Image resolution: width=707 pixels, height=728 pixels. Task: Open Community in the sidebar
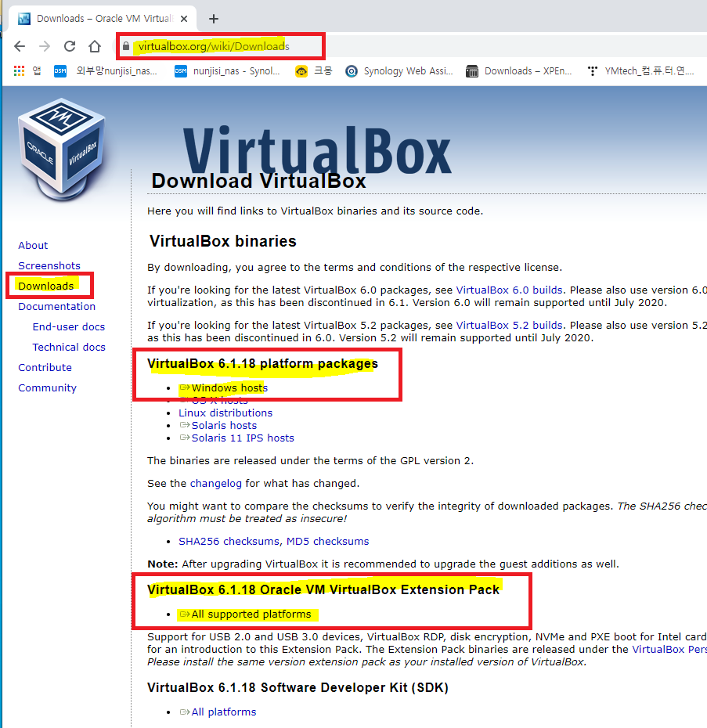48,388
